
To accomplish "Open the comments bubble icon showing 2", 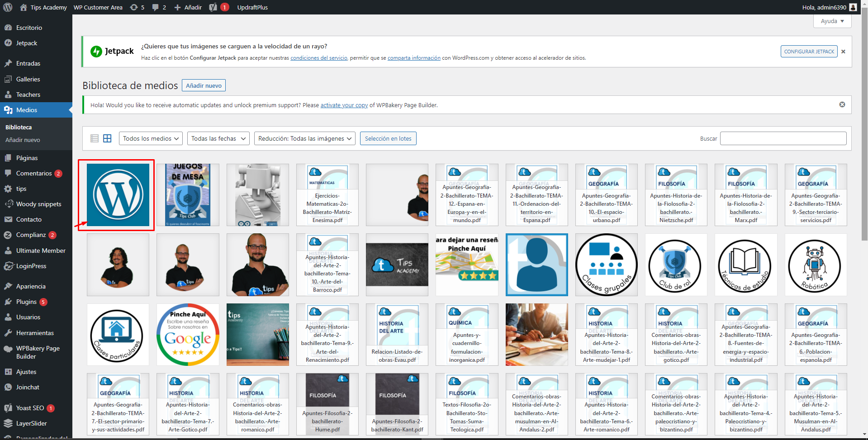I will point(159,7).
